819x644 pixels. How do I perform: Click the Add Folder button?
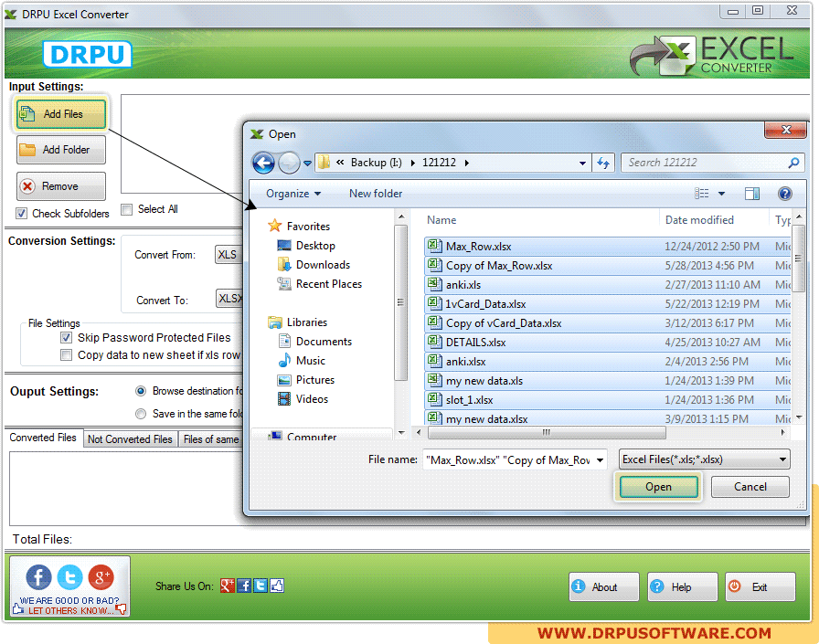61,150
